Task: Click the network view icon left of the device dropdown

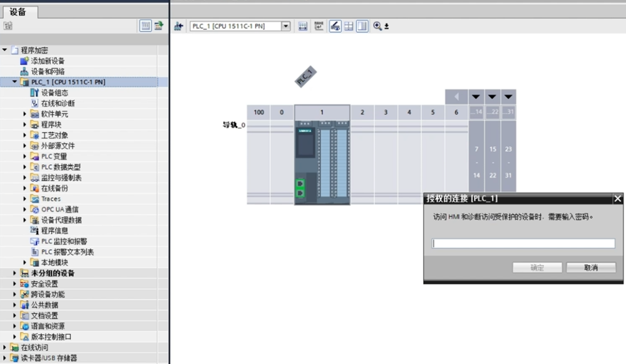Action: [178, 26]
